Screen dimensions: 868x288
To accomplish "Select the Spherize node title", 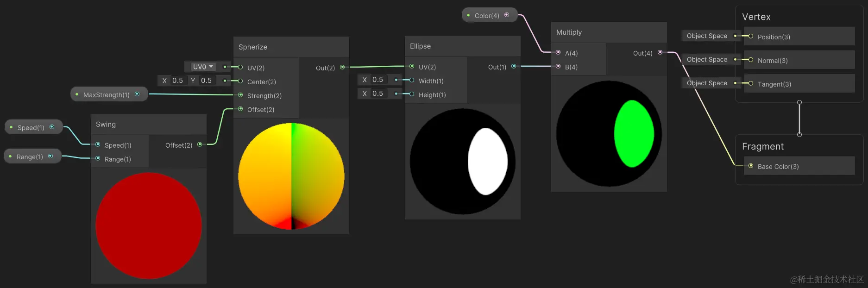I will 253,47.
